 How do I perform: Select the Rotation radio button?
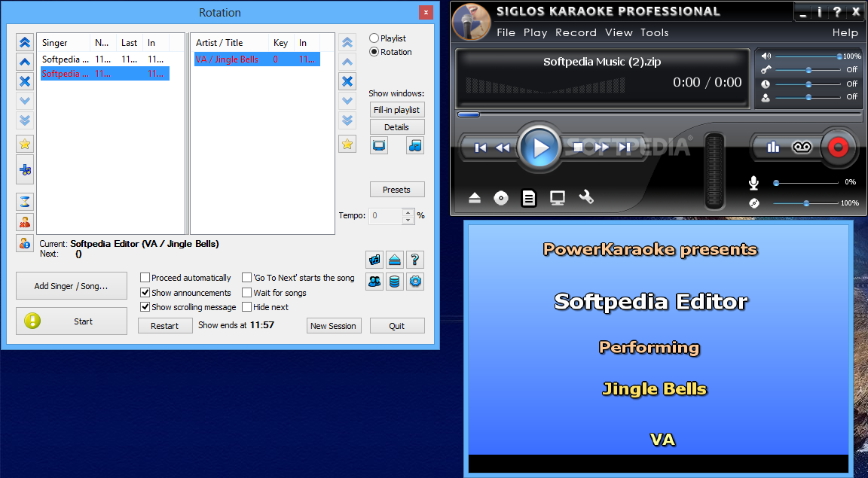374,52
